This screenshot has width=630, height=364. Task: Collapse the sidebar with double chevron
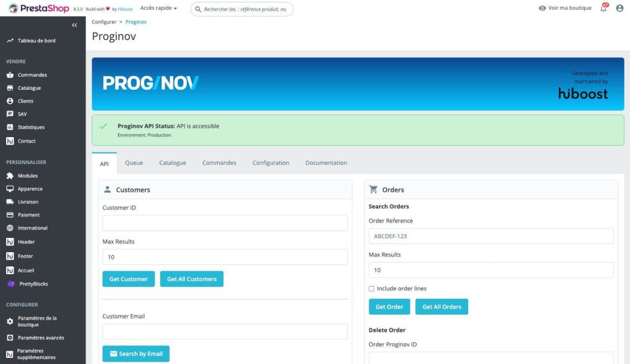[x=74, y=25]
